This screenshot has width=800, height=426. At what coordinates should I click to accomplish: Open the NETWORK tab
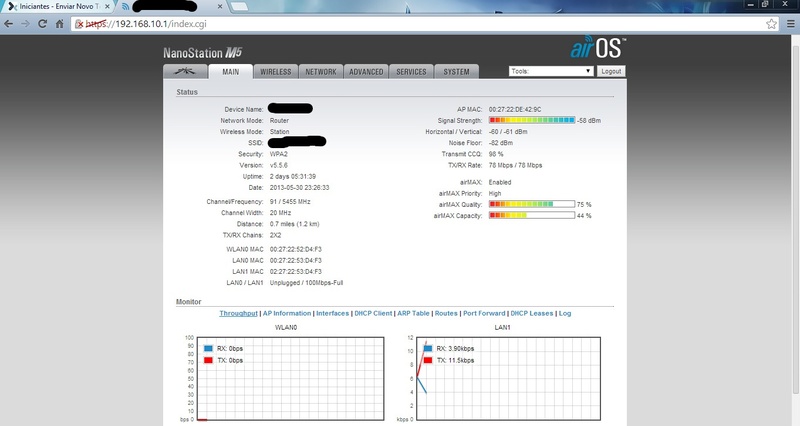pyautogui.click(x=321, y=72)
